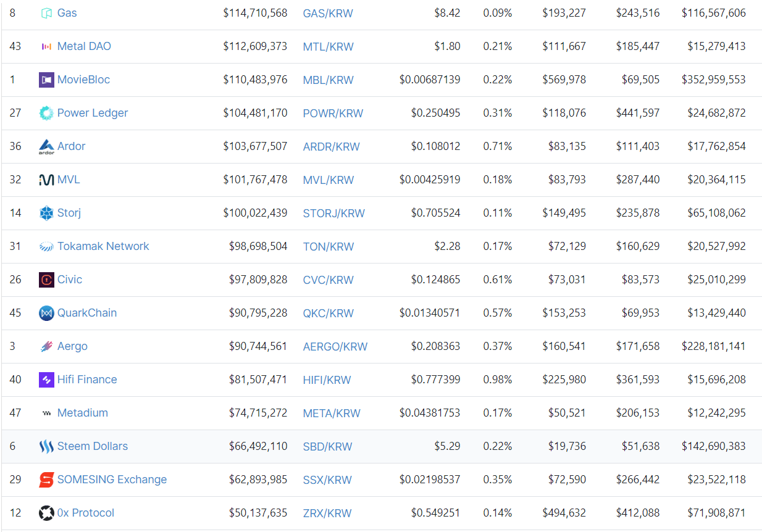Select QuarkChain market cap $90,795,228
Screen dimensions: 762x532
(x=258, y=313)
